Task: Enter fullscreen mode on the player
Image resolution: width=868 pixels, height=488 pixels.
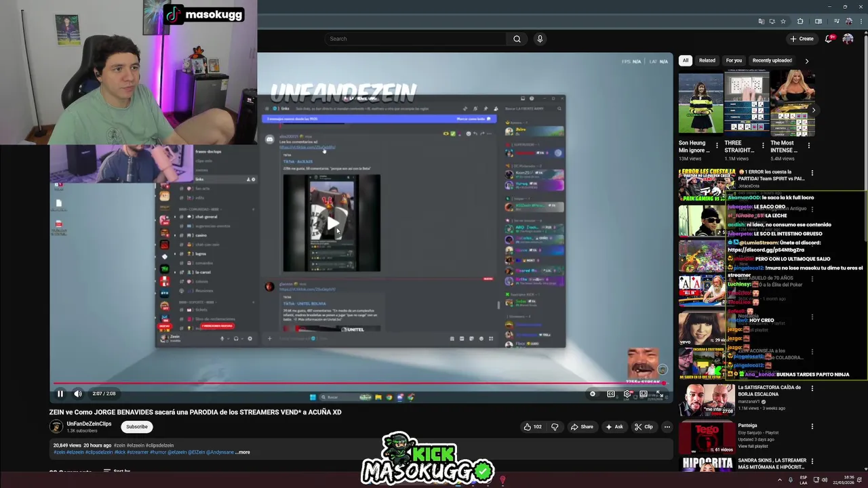Action: [x=658, y=394]
